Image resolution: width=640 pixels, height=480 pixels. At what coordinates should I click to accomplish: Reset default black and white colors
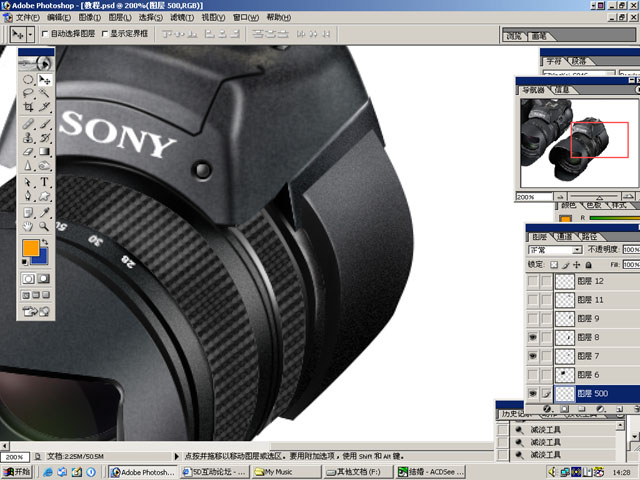(x=25, y=262)
